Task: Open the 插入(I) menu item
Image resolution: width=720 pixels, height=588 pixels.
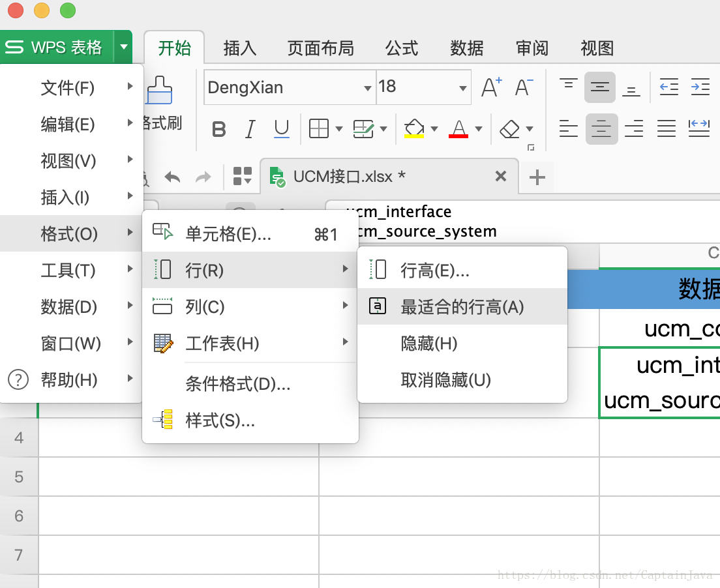Action: [x=72, y=197]
